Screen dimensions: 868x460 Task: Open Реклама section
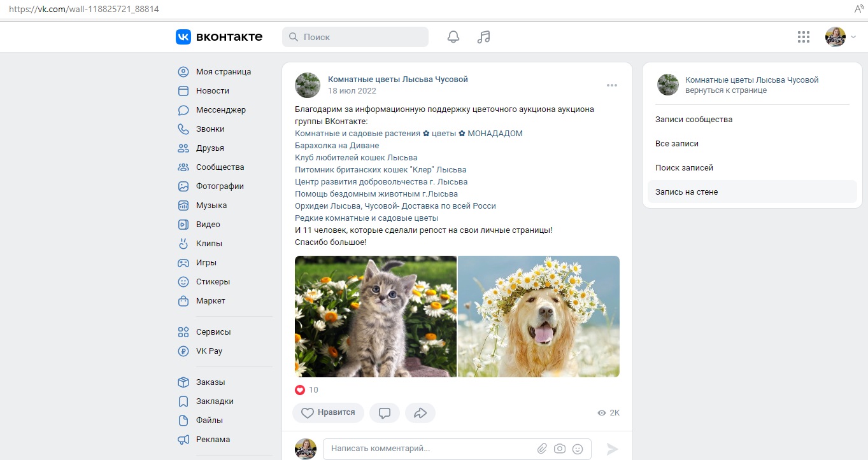(x=213, y=440)
